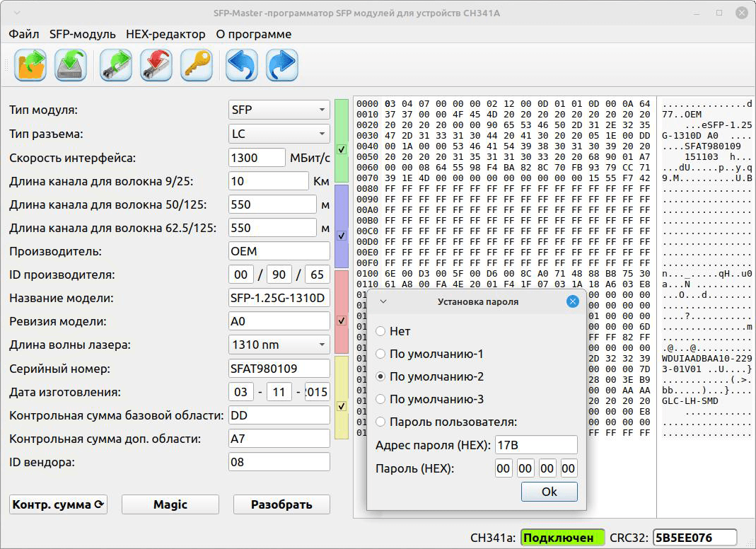The width and height of the screenshot is (756, 549).
Task: Click the blue Undo arrow icon
Action: tap(240, 64)
